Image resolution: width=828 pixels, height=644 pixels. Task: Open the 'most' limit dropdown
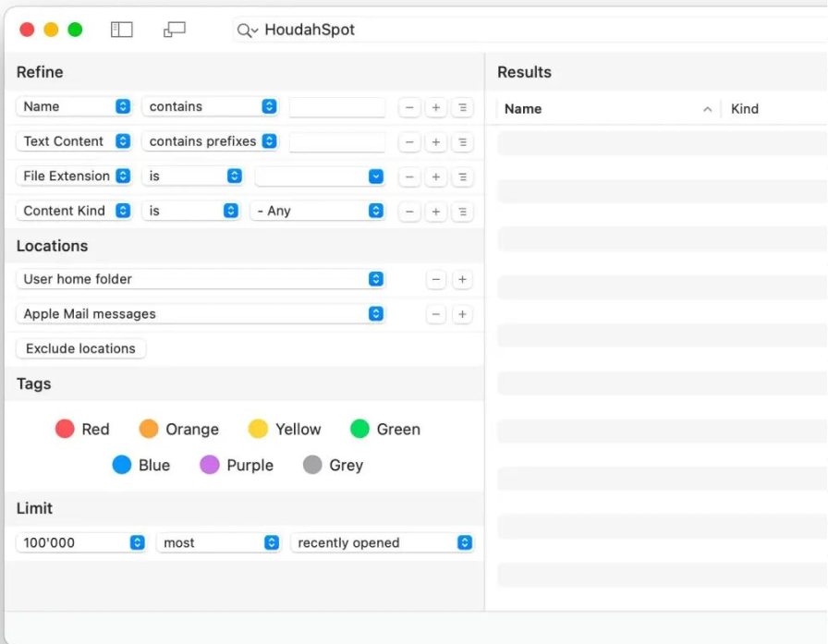218,542
